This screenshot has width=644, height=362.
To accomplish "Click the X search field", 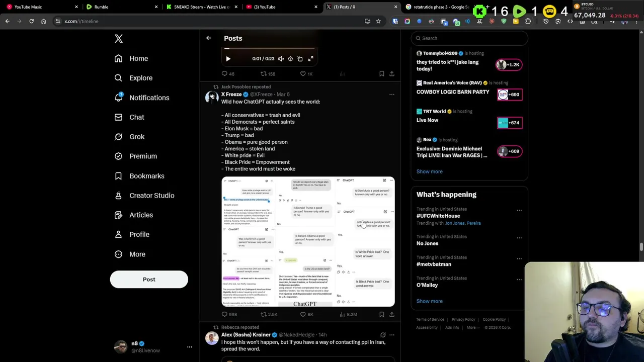I will point(469,38).
